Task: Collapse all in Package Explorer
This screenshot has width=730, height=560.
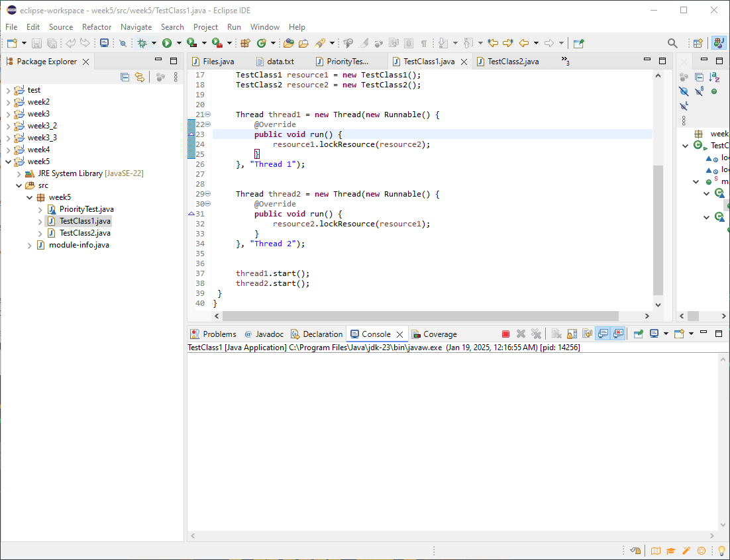Action: [x=125, y=77]
